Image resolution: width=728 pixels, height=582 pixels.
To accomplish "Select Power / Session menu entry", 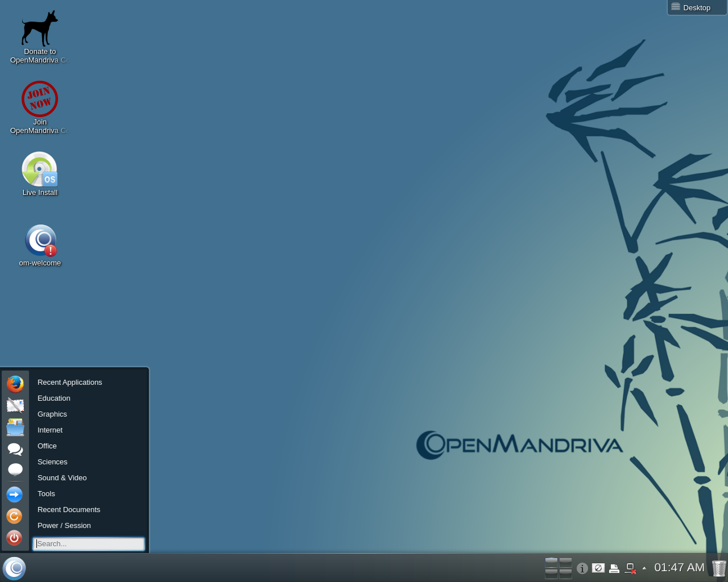I will coord(64,526).
